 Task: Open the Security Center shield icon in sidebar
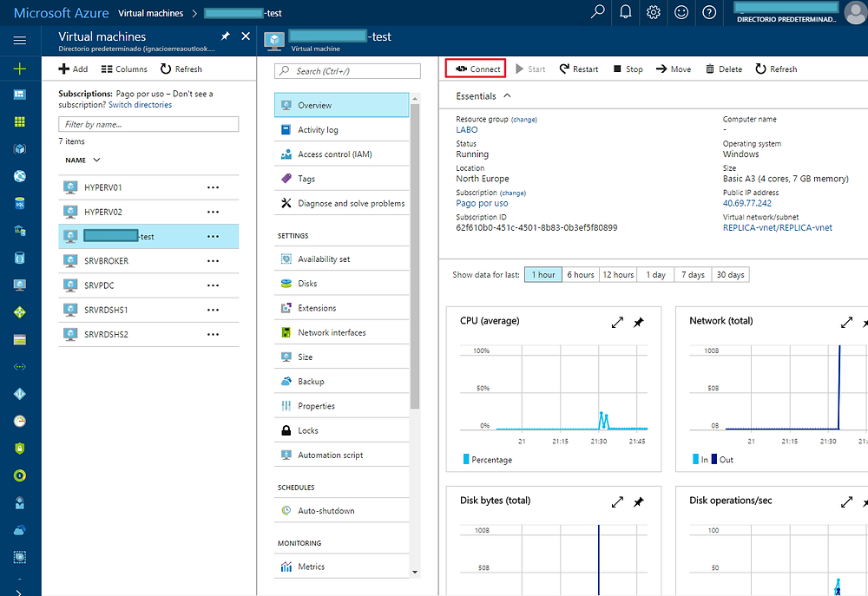(x=20, y=449)
